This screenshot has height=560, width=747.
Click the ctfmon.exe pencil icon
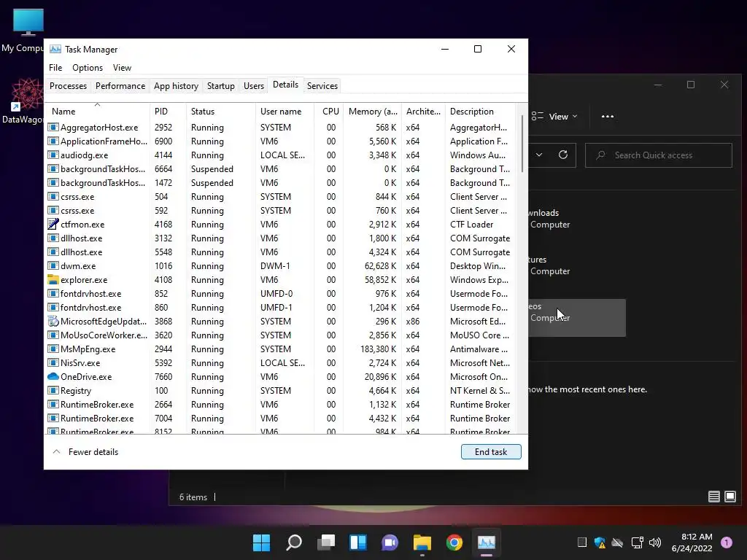point(53,225)
